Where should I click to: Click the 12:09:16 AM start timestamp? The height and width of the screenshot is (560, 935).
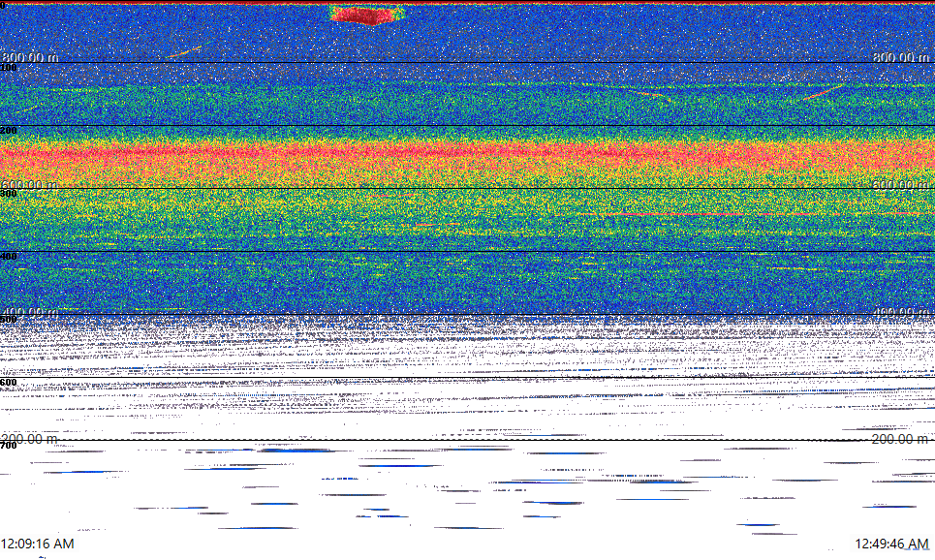(x=38, y=544)
